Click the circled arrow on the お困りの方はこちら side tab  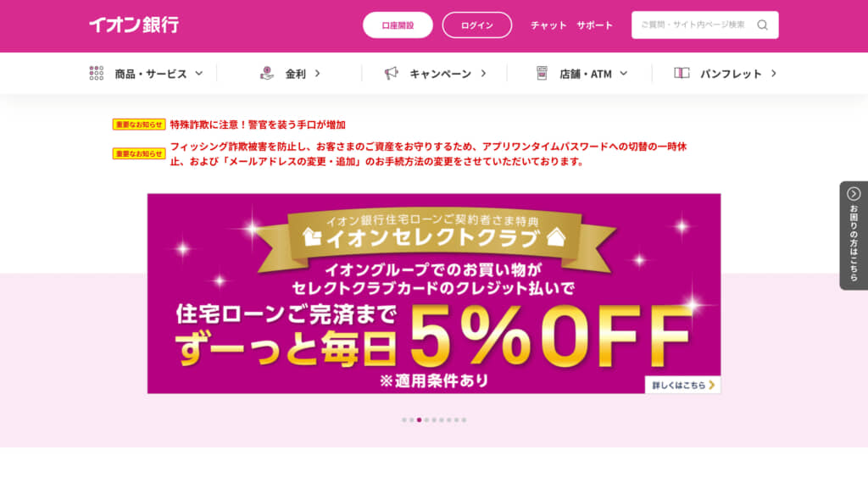[854, 193]
